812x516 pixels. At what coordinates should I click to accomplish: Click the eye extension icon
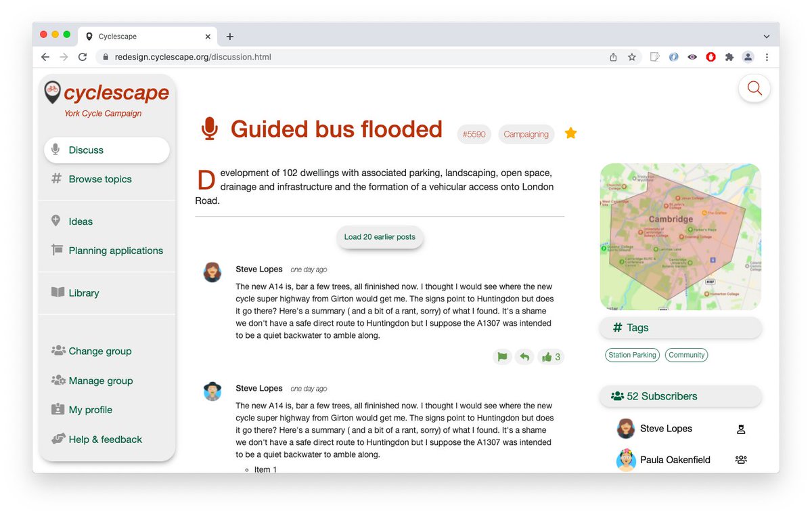tap(692, 57)
